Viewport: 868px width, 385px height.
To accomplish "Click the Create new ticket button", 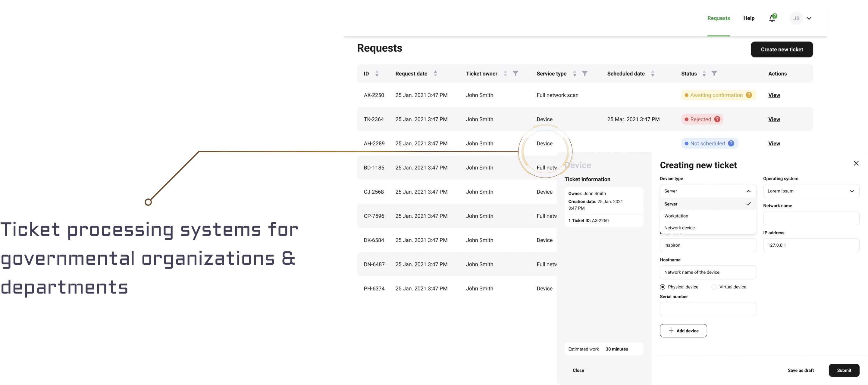I will 782,49.
